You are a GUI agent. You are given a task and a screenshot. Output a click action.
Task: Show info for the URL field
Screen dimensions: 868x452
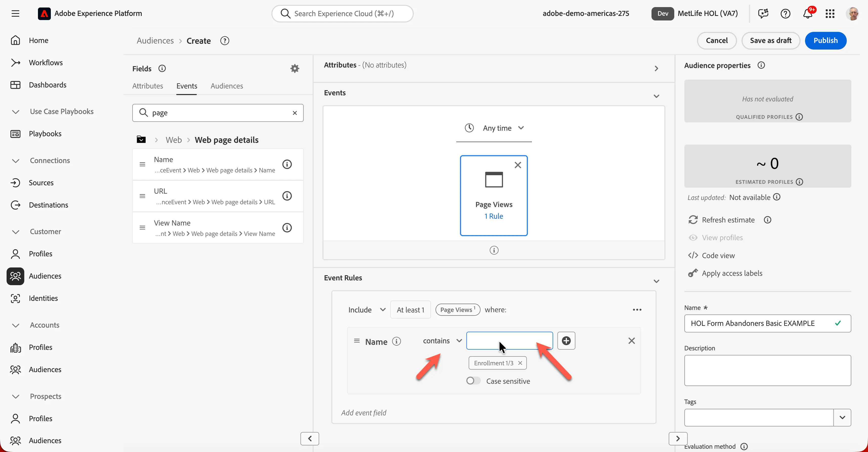pyautogui.click(x=287, y=196)
